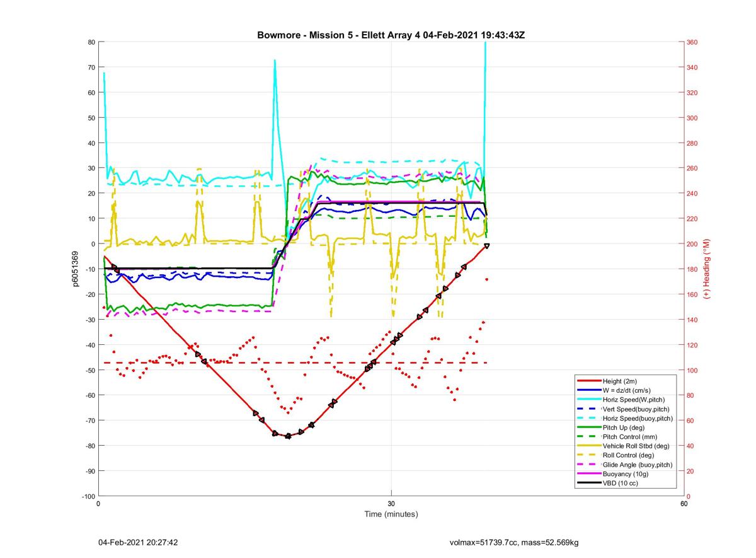Image resolution: width=756 pixels, height=558 pixels.
Task: Click the x-axis tick label "60" under the plot
Action: (684, 503)
